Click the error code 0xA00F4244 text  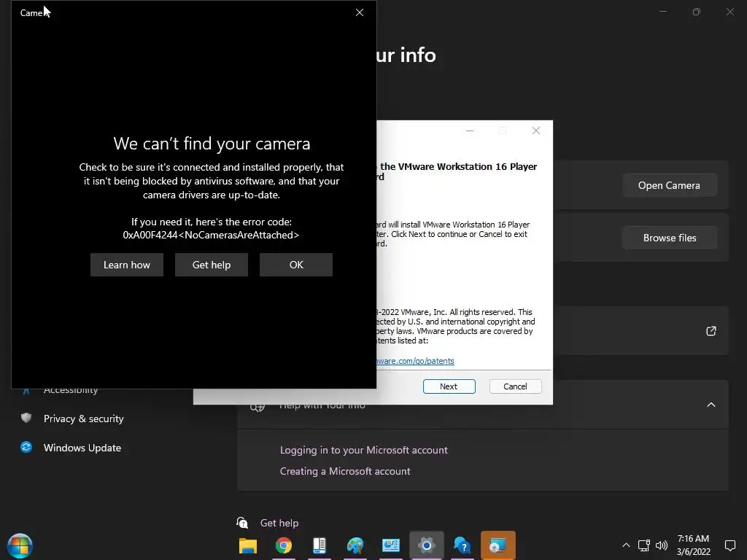click(211, 236)
